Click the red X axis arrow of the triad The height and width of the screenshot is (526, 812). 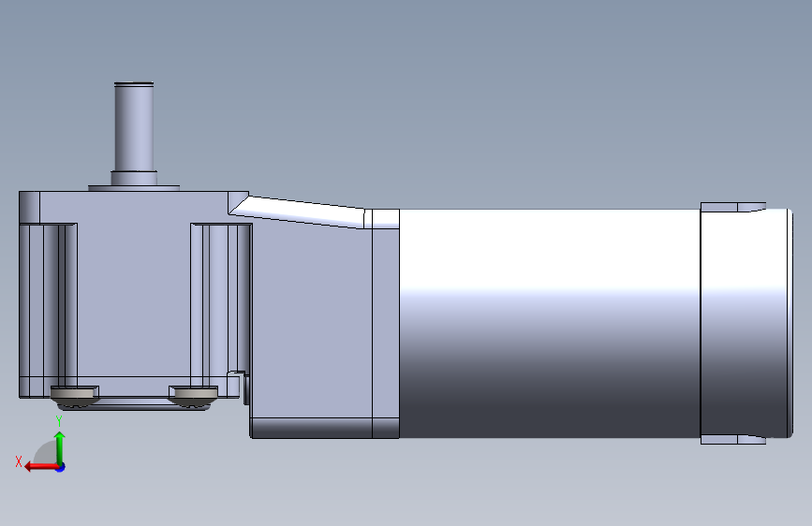click(40, 467)
